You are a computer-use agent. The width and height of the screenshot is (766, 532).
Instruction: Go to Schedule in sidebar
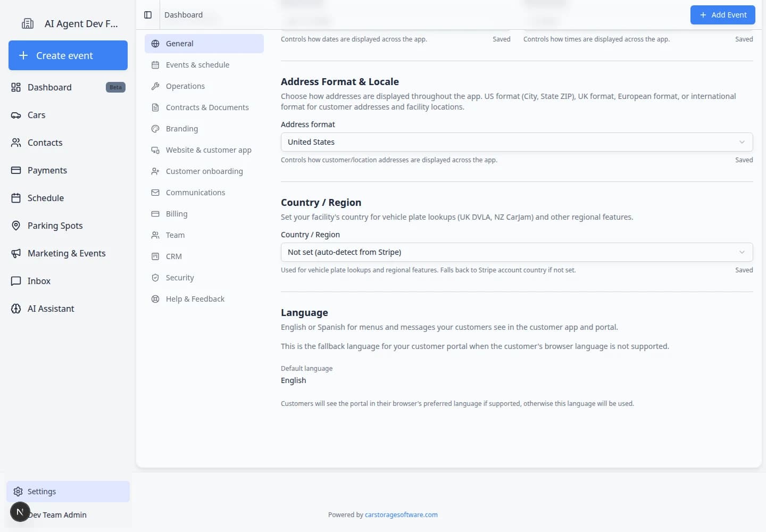pos(68,198)
